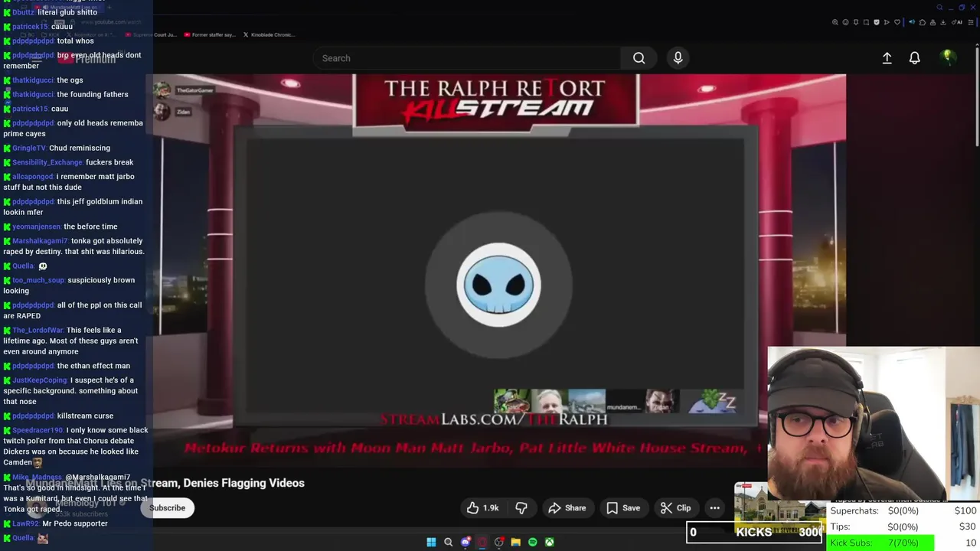The image size is (980, 551).
Task: Click chat username 'The_LordofWar'
Action: tap(38, 331)
